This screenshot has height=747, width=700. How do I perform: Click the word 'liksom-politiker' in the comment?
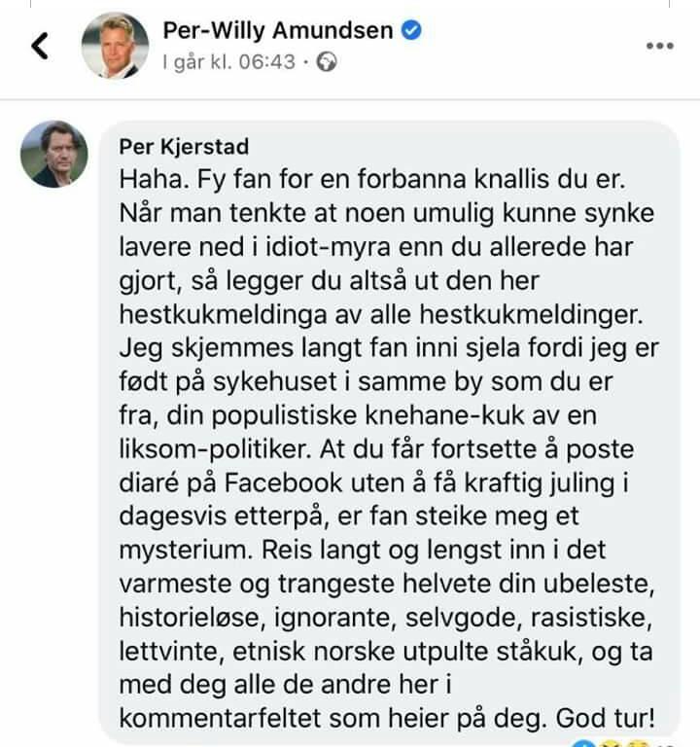click(x=215, y=450)
